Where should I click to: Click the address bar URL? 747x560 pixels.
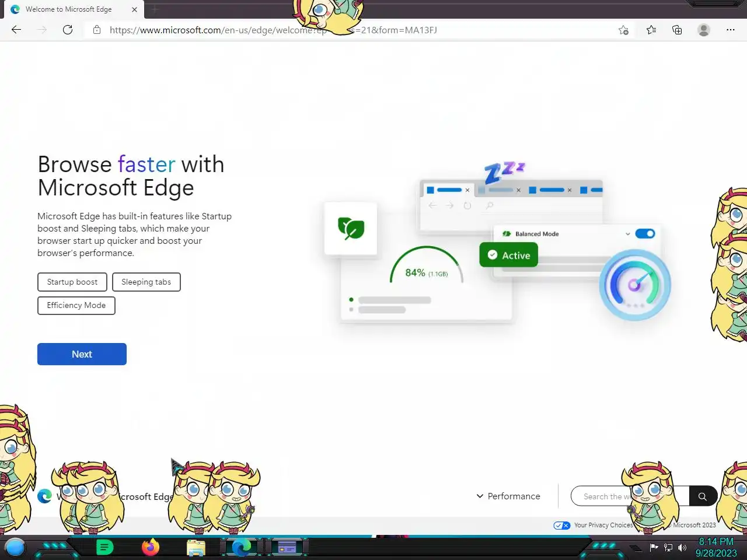273,30
